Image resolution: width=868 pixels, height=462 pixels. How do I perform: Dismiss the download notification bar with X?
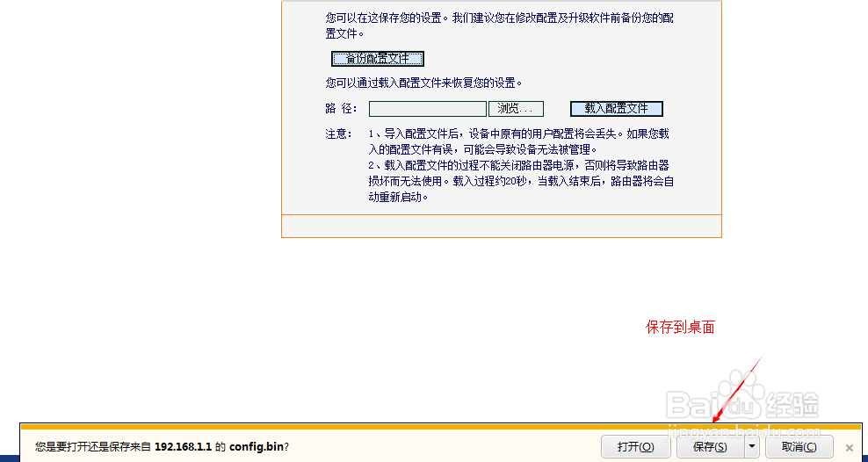850,448
